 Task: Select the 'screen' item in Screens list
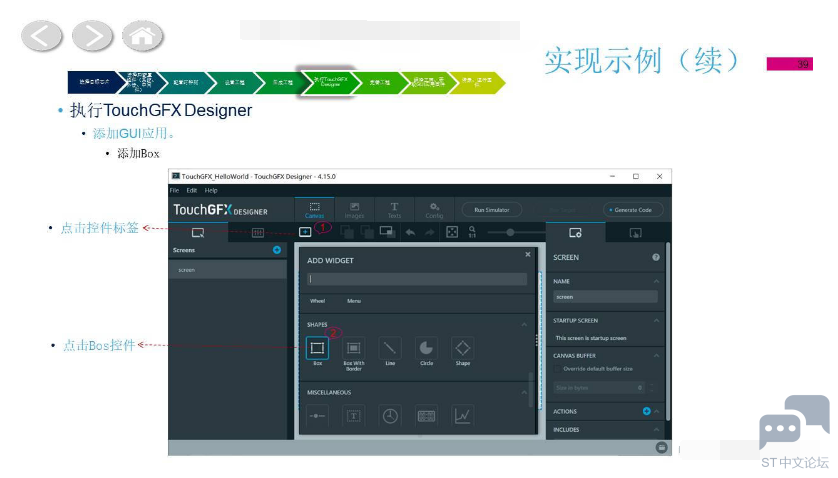[228, 270]
